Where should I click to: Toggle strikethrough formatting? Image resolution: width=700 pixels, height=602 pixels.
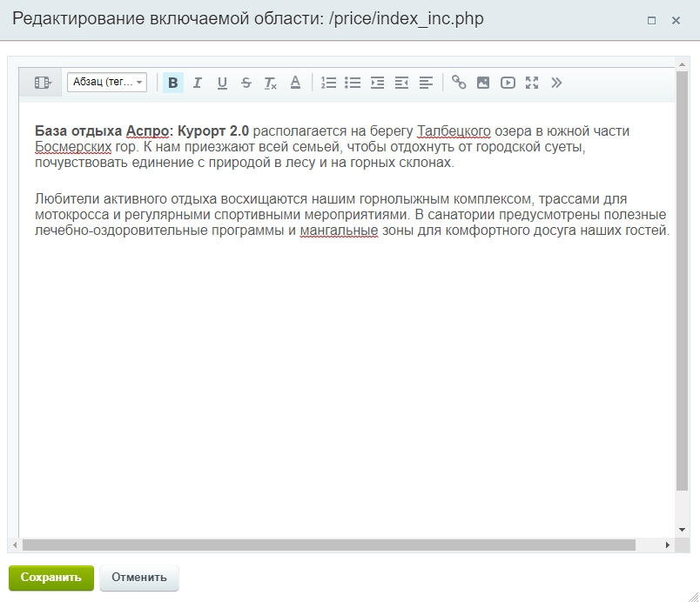[246, 83]
